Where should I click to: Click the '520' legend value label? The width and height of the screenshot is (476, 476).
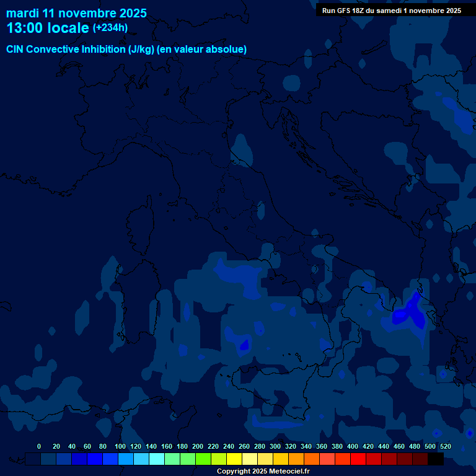pos(445,446)
